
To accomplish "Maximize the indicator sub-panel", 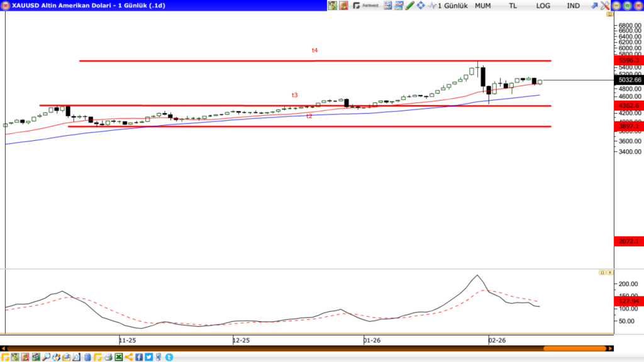I will (x=601, y=273).
